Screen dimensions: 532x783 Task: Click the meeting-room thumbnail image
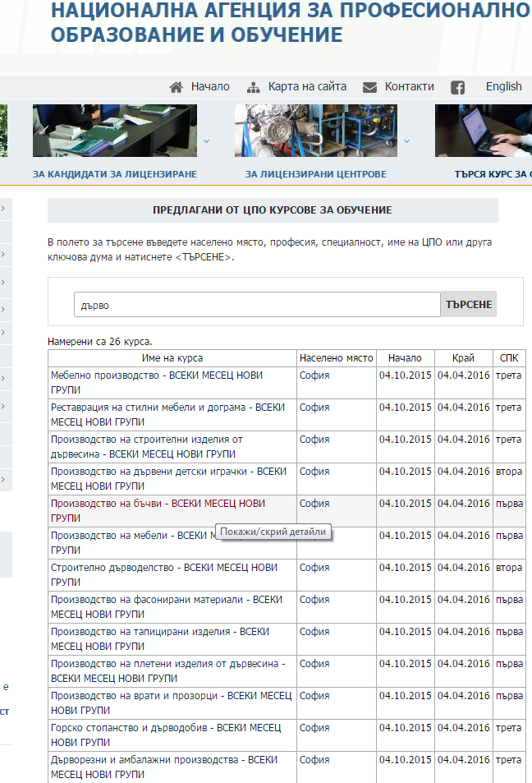coord(114,131)
